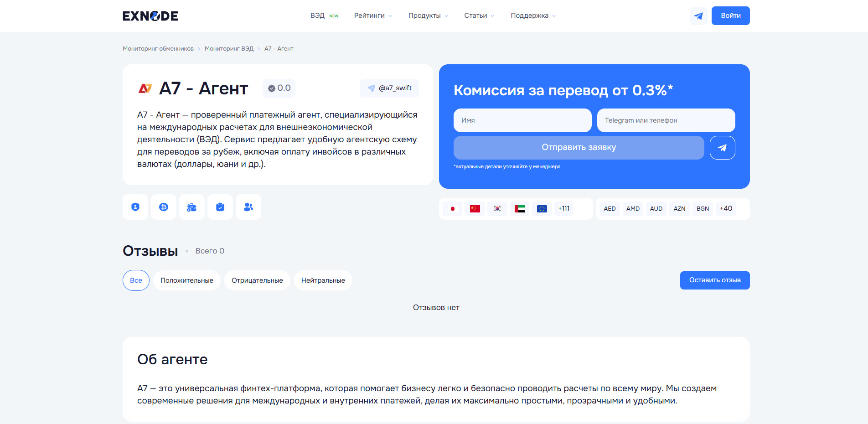Select the Все reviews filter
This screenshot has width=868, height=424.
136,280
